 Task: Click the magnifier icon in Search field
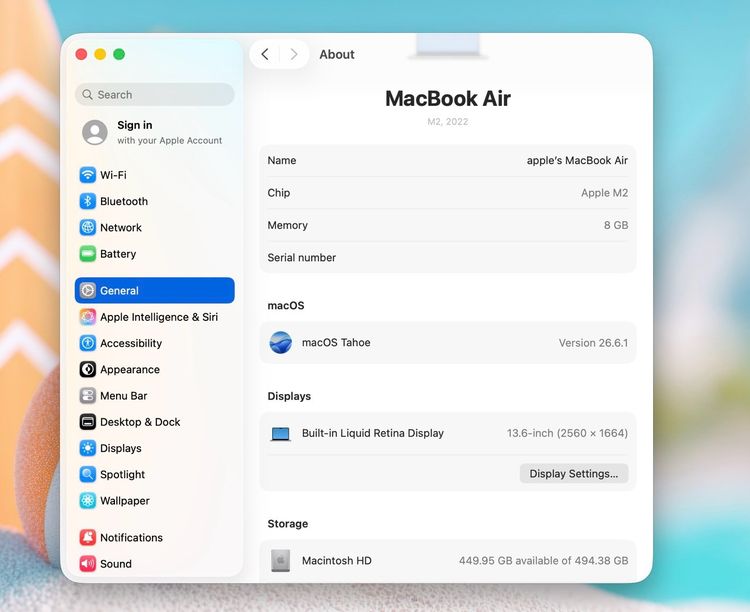[87, 94]
